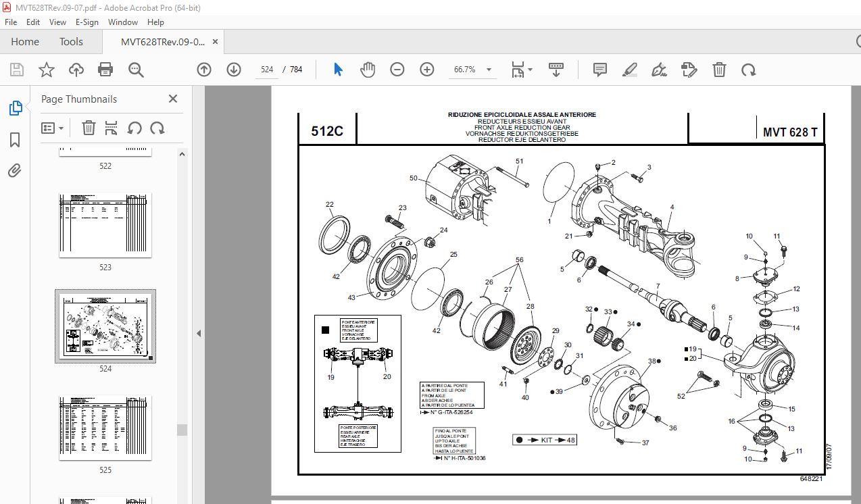861x504 pixels.
Task: Activate the Hand pan tool
Action: tap(368, 70)
